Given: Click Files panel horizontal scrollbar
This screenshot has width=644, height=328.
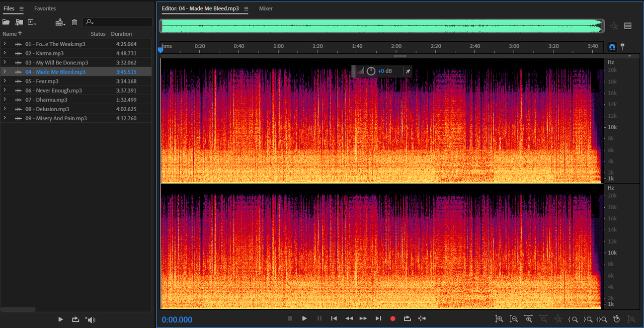Looking at the screenshot, I should (18, 309).
